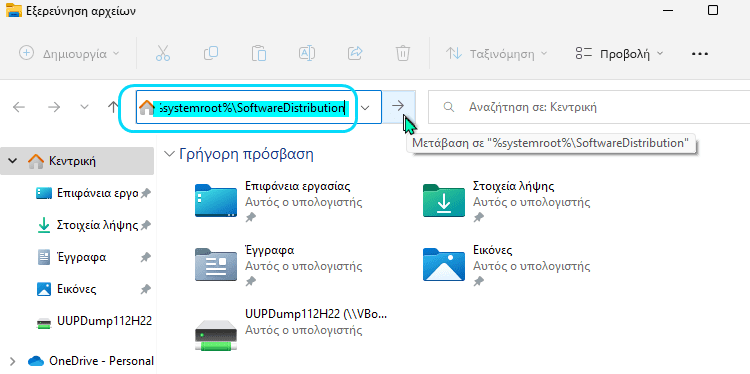The height and width of the screenshot is (374, 750).
Task: Maximize the Εξερεύνηση αρχείων window
Action: (x=713, y=10)
